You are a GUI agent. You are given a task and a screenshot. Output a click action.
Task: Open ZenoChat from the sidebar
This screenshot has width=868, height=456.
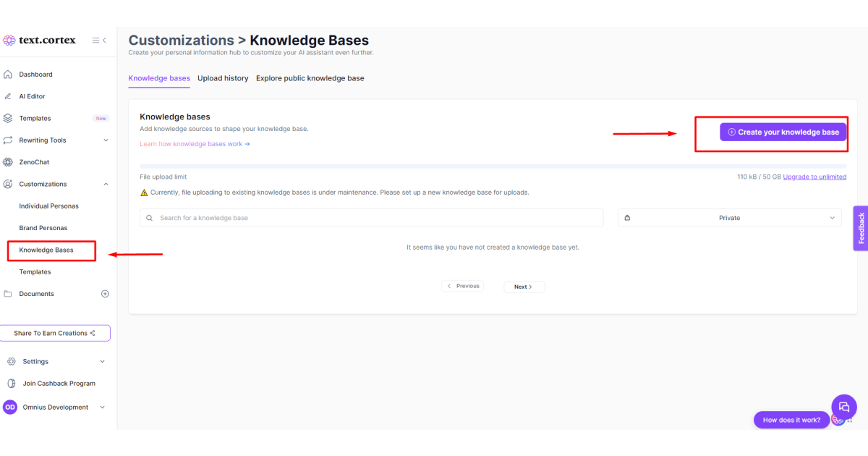click(34, 162)
